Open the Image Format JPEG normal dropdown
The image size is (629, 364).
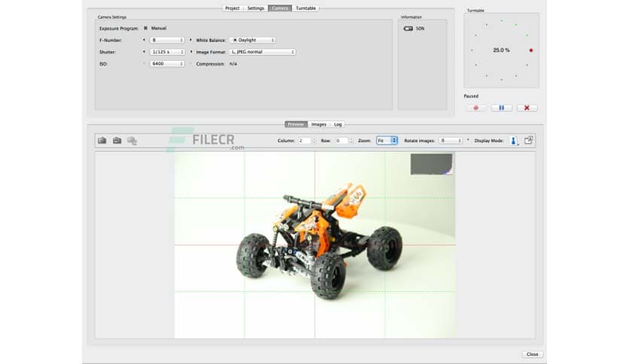click(263, 52)
